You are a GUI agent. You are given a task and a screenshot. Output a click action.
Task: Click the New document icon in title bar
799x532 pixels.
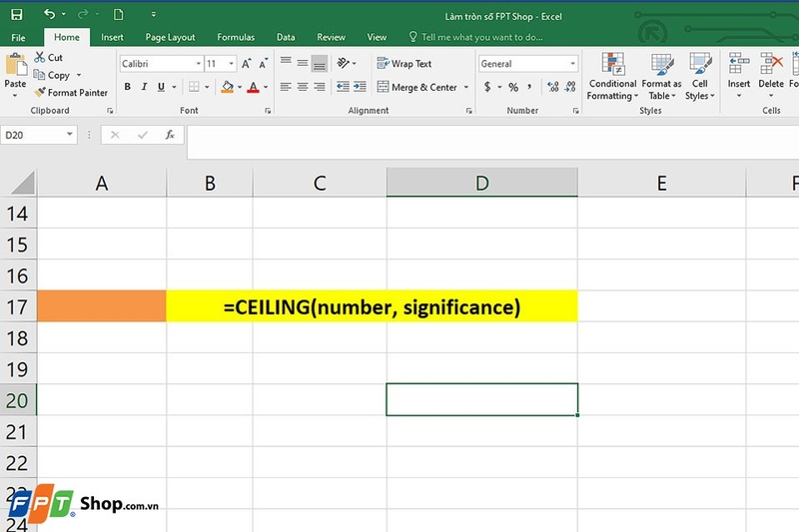(118, 14)
